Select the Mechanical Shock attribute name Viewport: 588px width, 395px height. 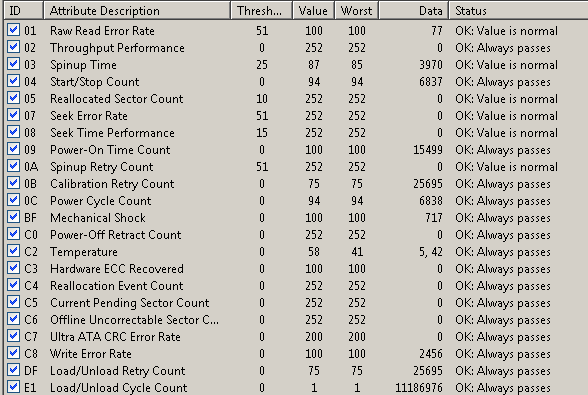(x=98, y=218)
